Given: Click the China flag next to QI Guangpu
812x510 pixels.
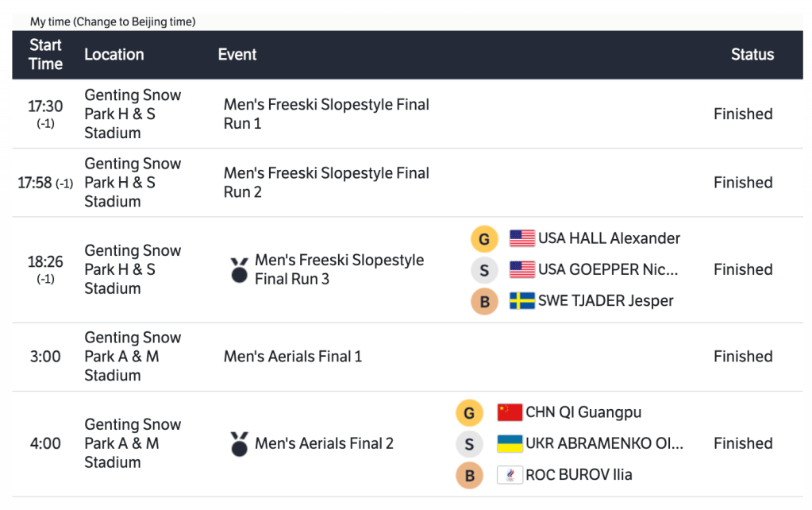Looking at the screenshot, I should (510, 412).
